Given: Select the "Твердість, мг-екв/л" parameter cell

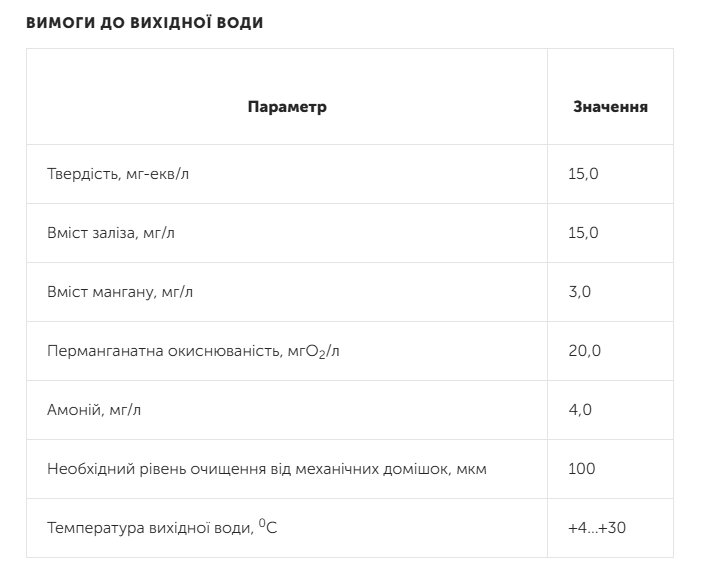Looking at the screenshot, I should (x=118, y=174).
